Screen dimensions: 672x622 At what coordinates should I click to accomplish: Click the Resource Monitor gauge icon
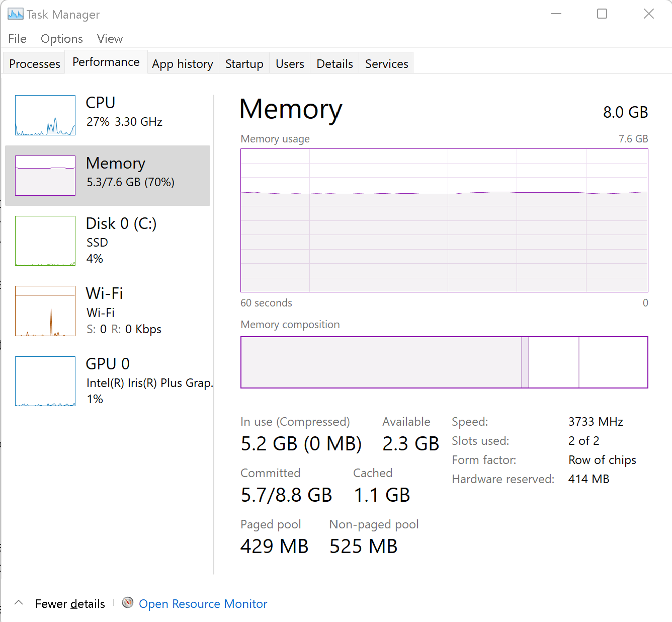(128, 603)
